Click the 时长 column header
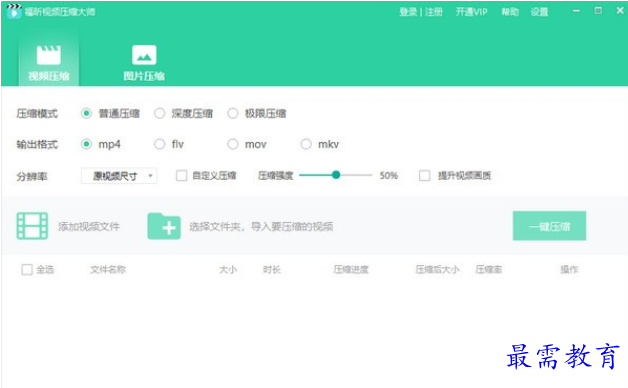Screen dimensions: 628x388 (x=272, y=269)
